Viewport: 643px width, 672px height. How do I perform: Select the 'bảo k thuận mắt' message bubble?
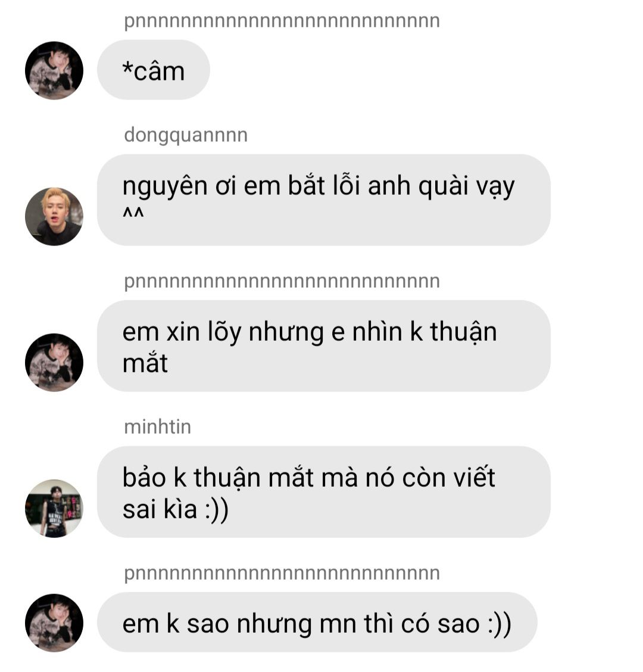[323, 492]
